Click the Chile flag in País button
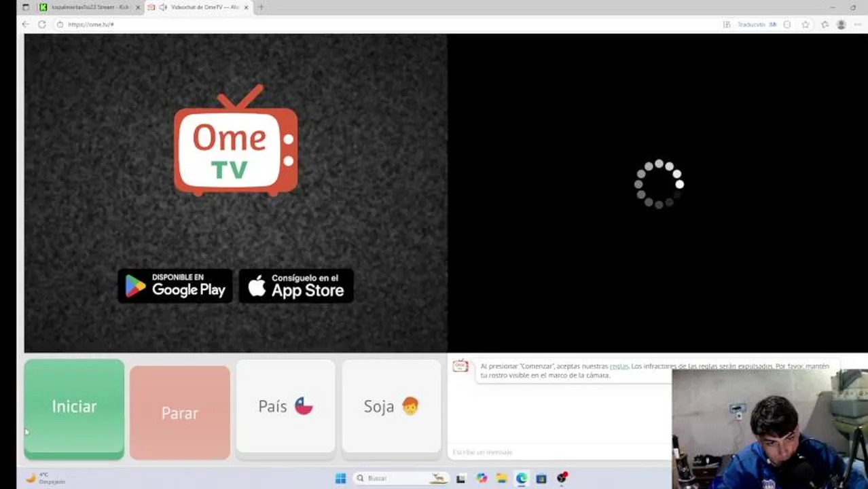This screenshot has width=868, height=489. tap(304, 406)
